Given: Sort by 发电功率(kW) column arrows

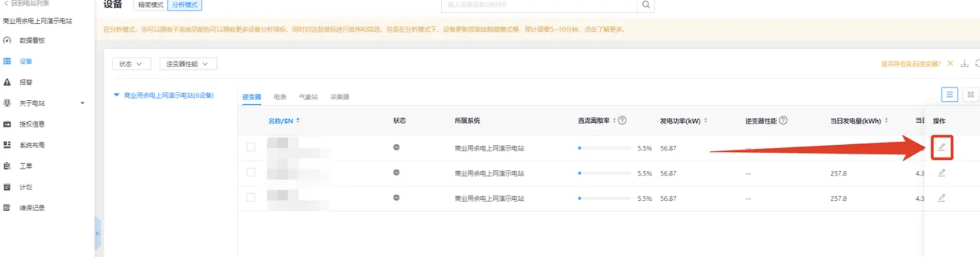Looking at the screenshot, I should tap(706, 120).
